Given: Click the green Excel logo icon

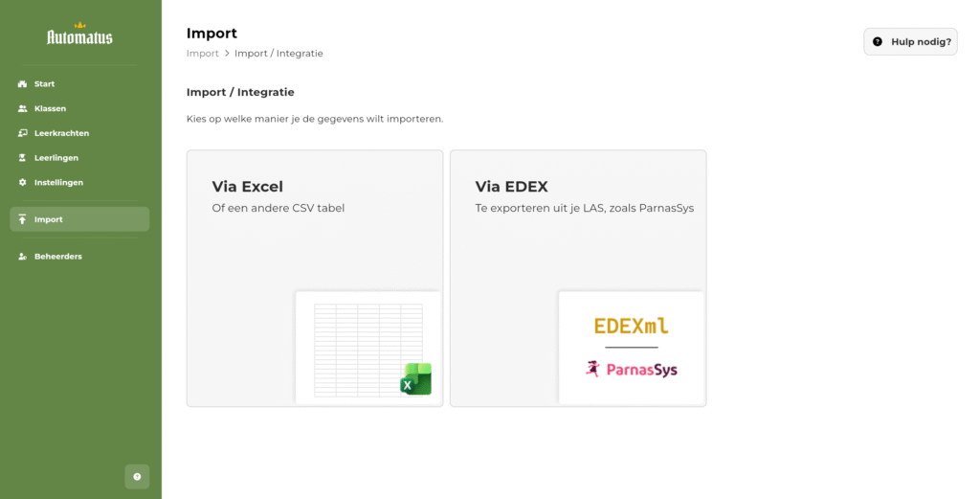Looking at the screenshot, I should [415, 379].
